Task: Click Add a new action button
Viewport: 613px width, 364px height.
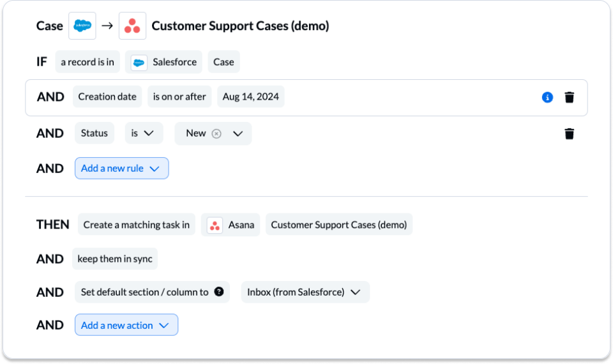Action: [x=126, y=325]
